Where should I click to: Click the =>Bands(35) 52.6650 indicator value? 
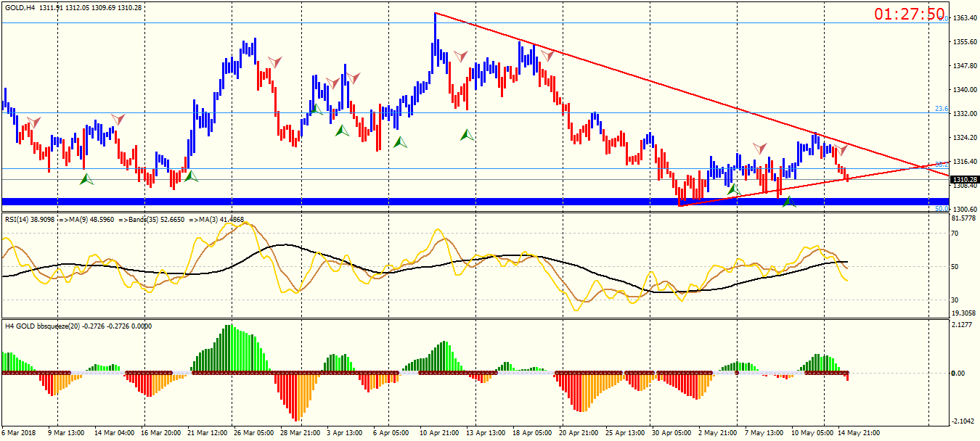pyautogui.click(x=151, y=218)
